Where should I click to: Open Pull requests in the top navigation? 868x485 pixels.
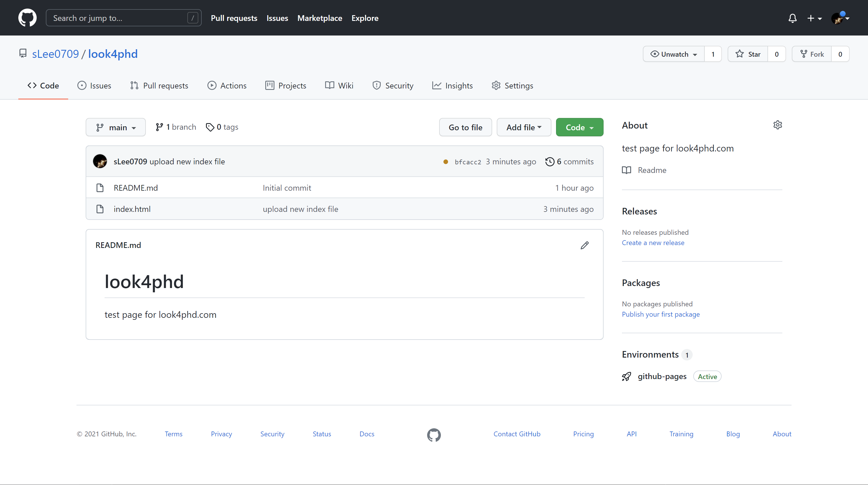(x=234, y=18)
